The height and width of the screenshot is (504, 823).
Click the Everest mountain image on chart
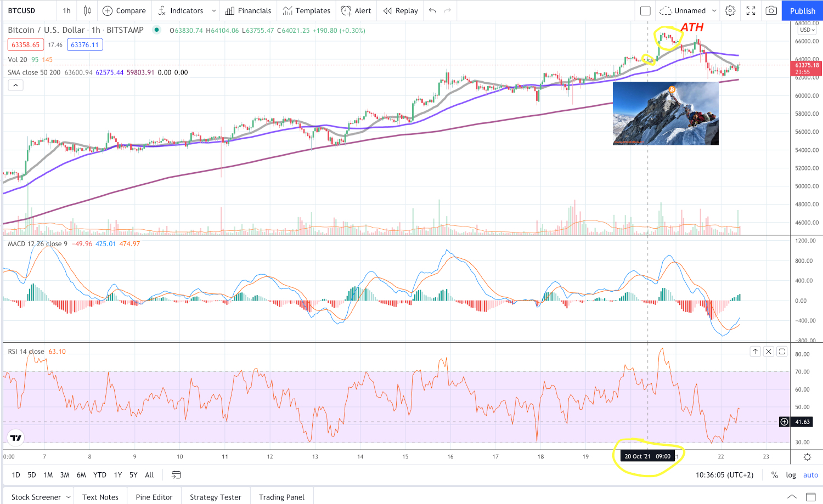tap(666, 114)
